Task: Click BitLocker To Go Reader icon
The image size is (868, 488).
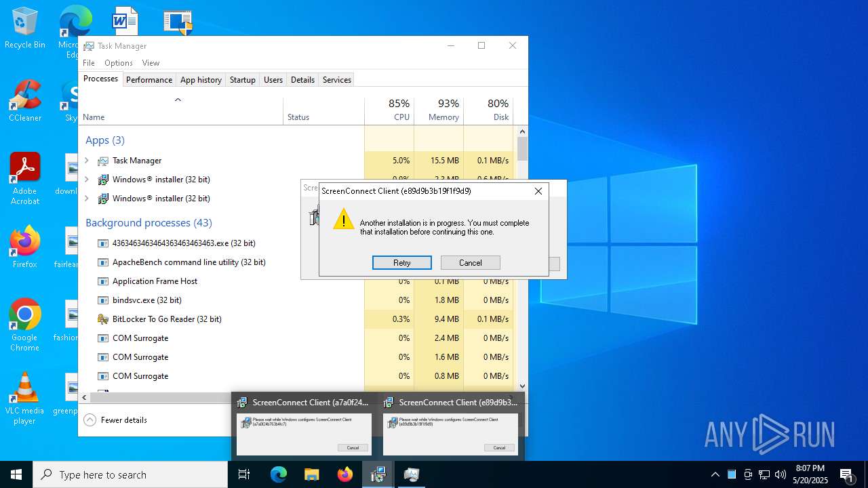Action: point(103,319)
